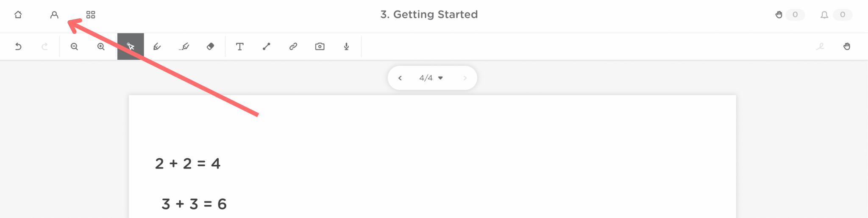Image resolution: width=868 pixels, height=218 pixels.
Task: Select the eraser tool
Action: coord(211,47)
